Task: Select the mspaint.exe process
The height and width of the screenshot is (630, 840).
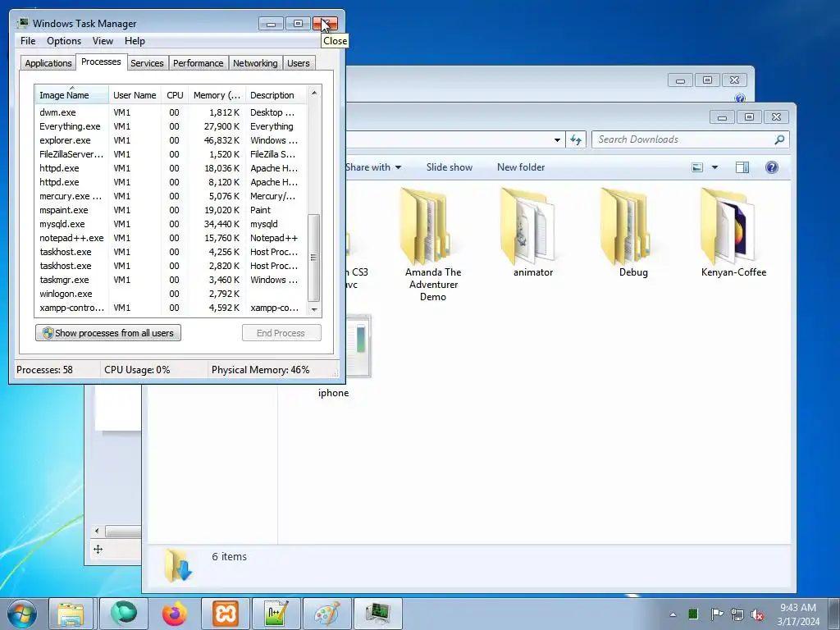Action: pos(171,210)
